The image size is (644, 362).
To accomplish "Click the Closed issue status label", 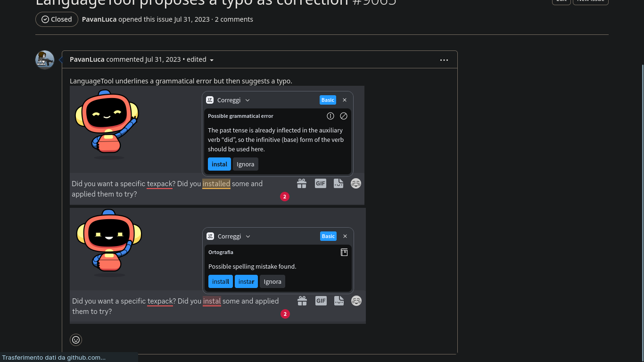I will tap(57, 19).
